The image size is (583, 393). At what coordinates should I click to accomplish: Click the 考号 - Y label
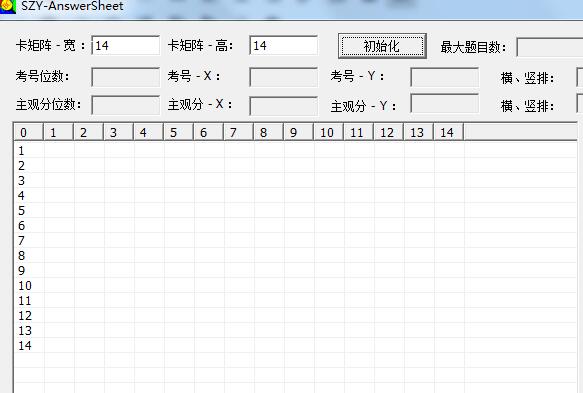click(357, 76)
